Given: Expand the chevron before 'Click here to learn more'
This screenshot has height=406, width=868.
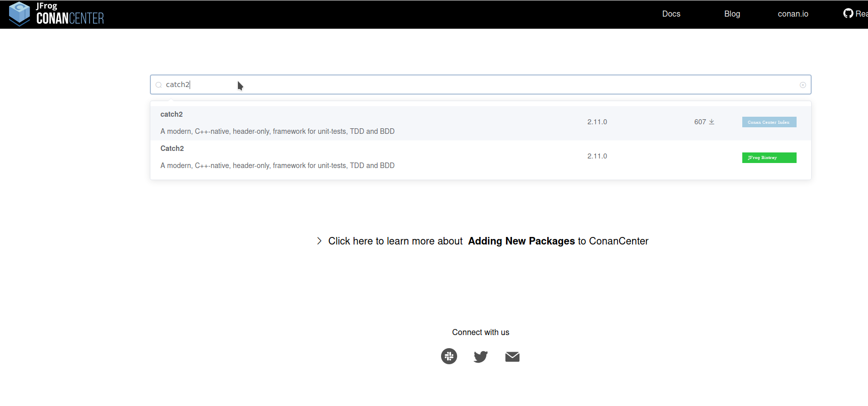Looking at the screenshot, I should point(319,241).
